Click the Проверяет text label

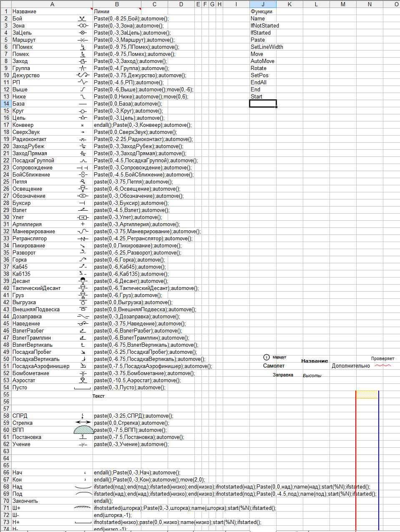pyautogui.click(x=382, y=358)
